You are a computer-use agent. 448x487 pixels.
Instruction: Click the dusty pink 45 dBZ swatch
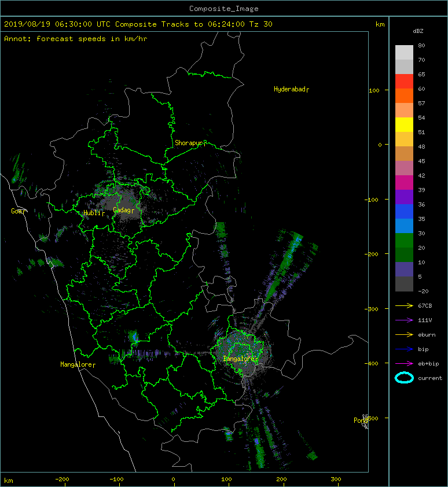click(404, 168)
